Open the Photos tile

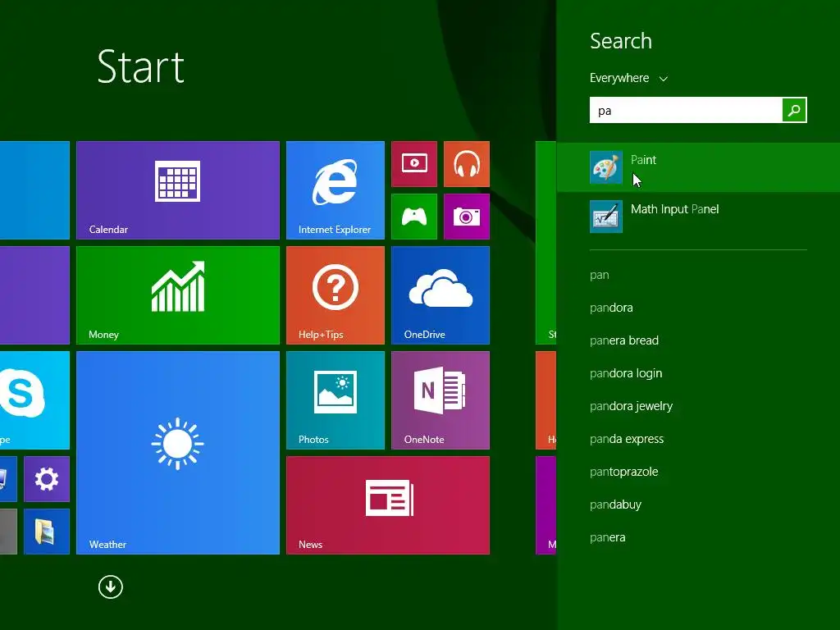tap(336, 400)
